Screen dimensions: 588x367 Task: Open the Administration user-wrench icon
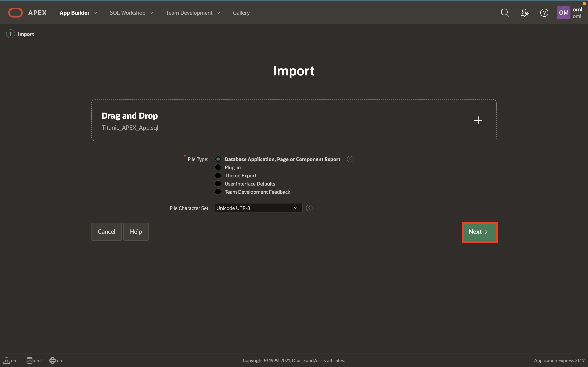click(x=524, y=13)
